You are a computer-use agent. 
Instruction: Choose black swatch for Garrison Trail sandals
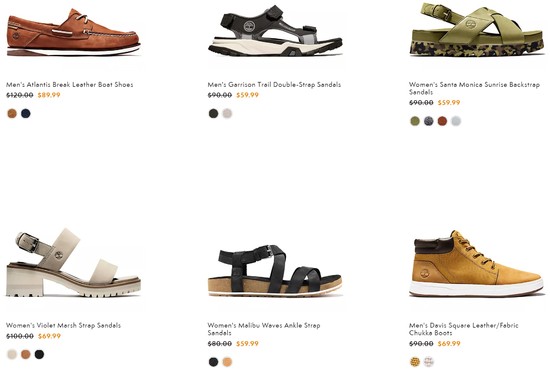pos(213,113)
